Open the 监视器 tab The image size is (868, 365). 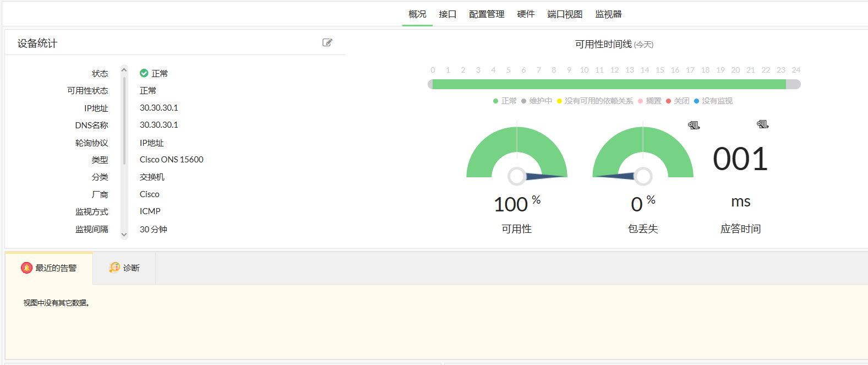pos(608,14)
